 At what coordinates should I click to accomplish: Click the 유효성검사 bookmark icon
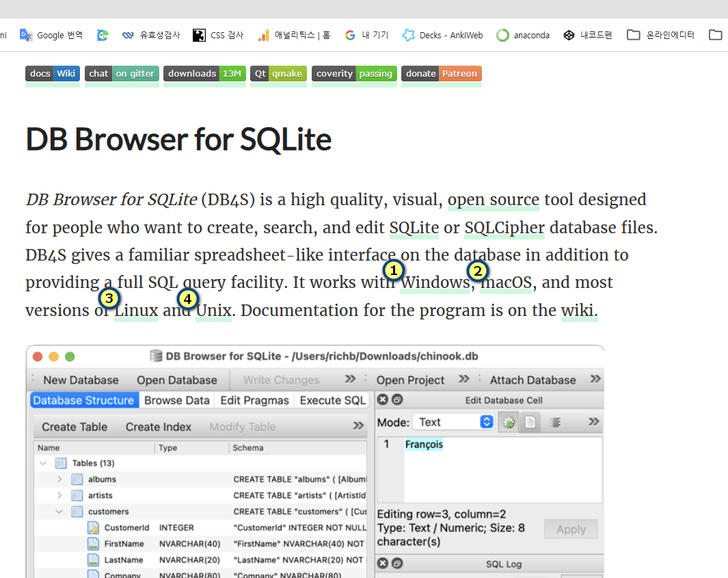click(128, 35)
